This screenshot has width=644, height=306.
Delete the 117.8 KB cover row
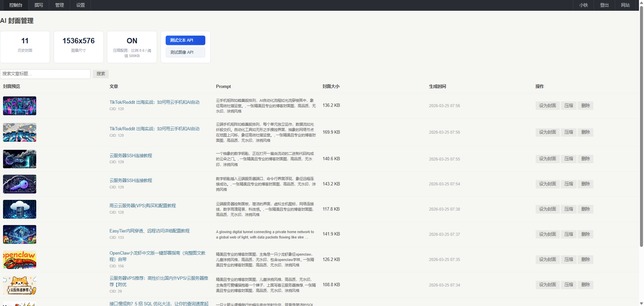click(x=585, y=209)
